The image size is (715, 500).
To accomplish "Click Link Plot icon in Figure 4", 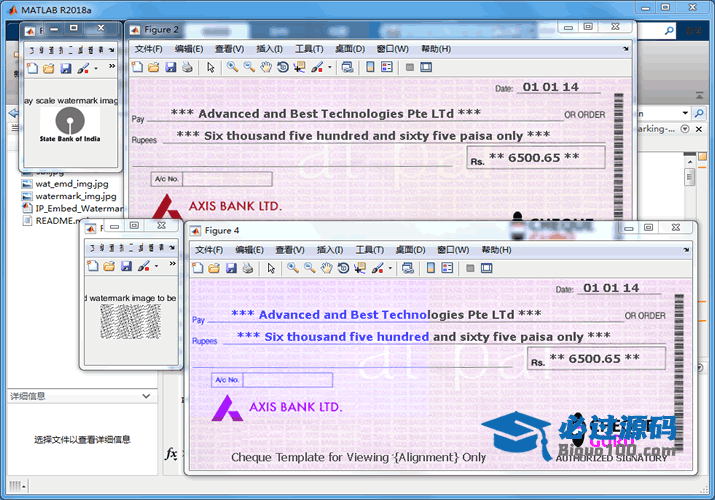I will 408,268.
